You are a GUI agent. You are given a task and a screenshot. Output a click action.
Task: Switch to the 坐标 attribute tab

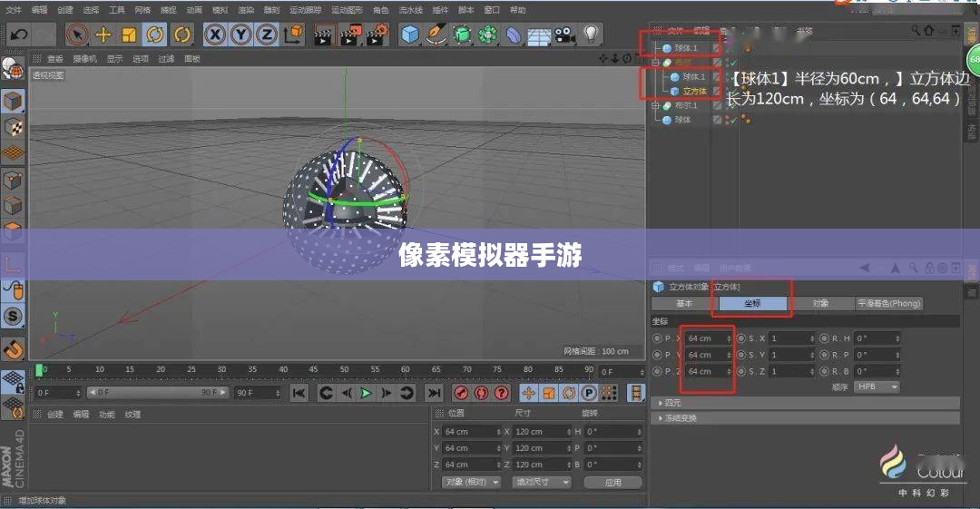[x=752, y=303]
